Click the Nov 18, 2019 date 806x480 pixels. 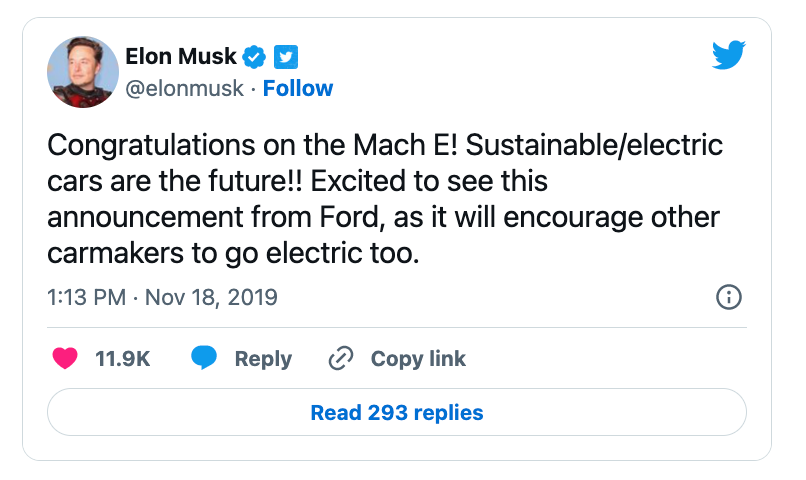click(212, 297)
